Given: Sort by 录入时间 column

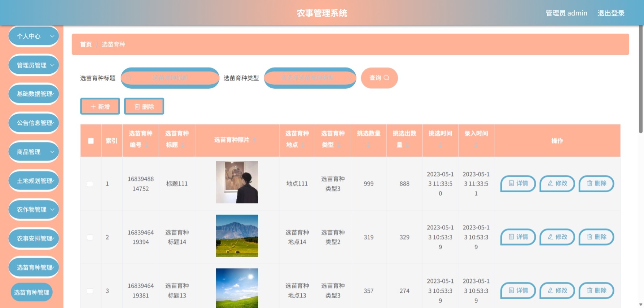Looking at the screenshot, I should coord(476,145).
